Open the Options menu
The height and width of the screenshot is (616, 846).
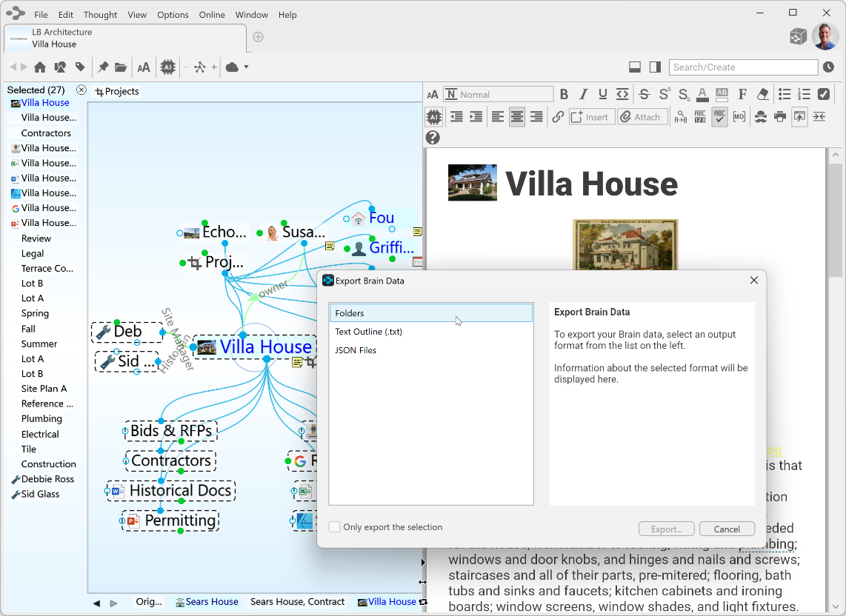(173, 15)
